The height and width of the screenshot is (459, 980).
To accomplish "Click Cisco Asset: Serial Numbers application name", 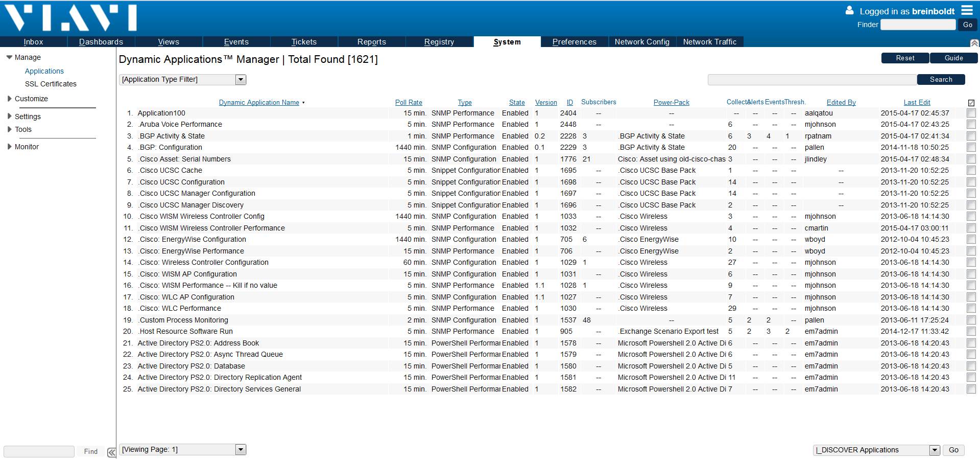I will (x=184, y=159).
